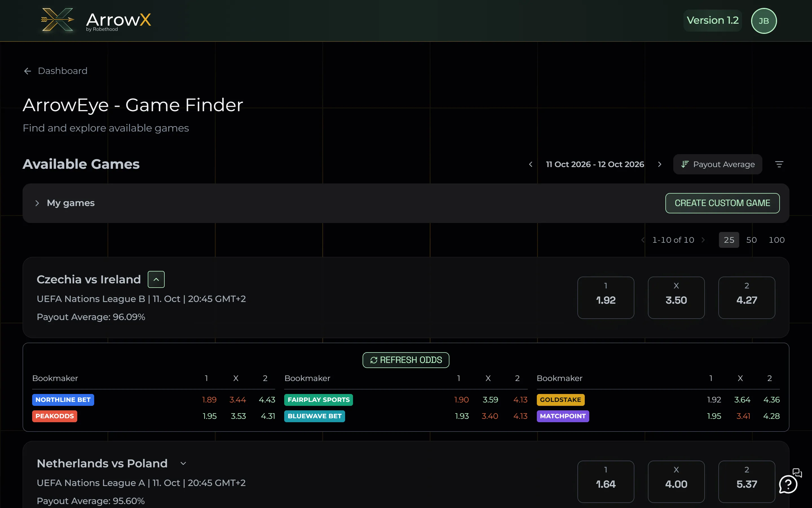Select draw 4.00 for Netherlands vs Poland
Viewport: 812px width, 508px height.
click(x=676, y=482)
